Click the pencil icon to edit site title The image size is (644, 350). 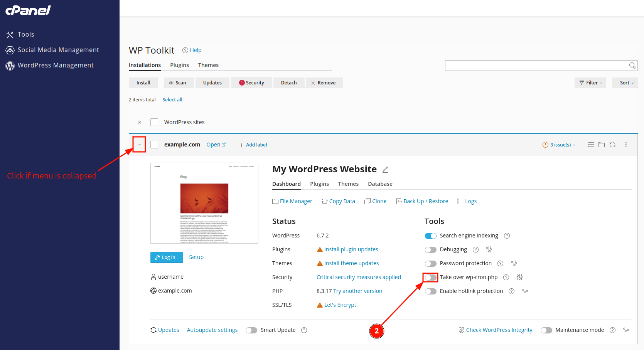(385, 170)
